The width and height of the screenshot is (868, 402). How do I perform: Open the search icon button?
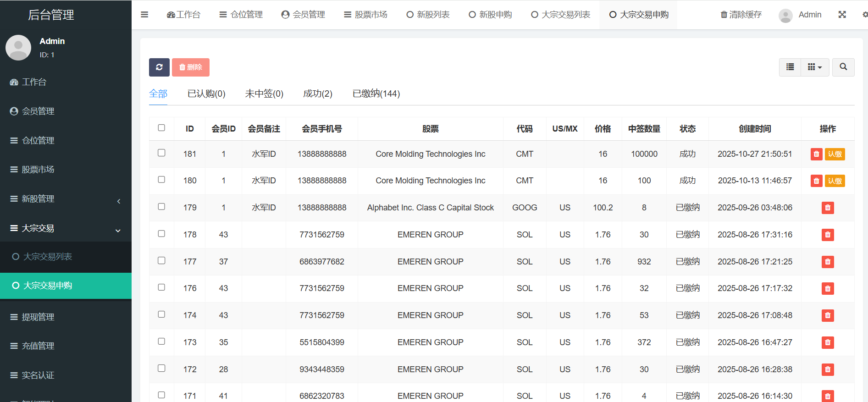843,67
